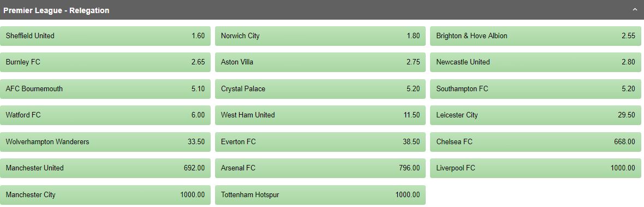
Task: Pick Southampton FC relegation at 5.20
Action: pyautogui.click(x=535, y=89)
